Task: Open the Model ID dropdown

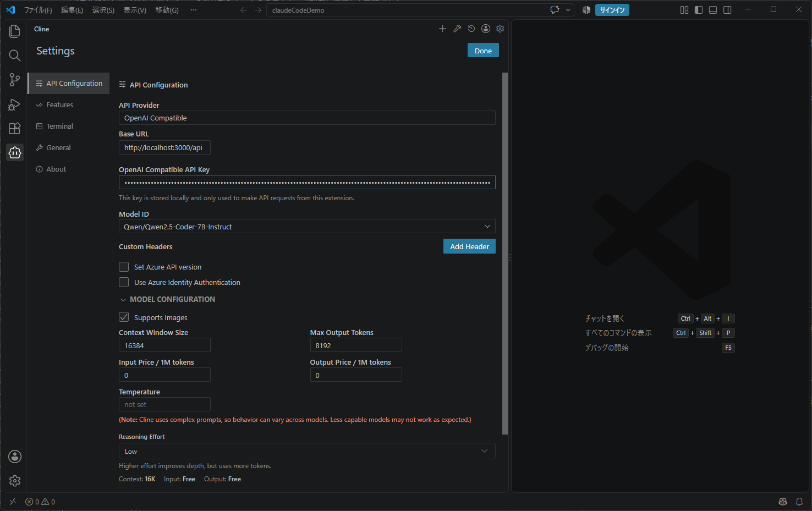Action: coord(307,227)
